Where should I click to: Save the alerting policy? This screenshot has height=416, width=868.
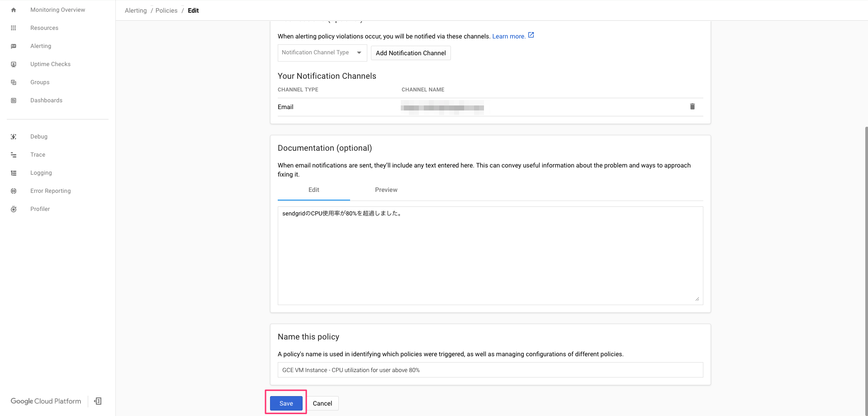coord(285,403)
